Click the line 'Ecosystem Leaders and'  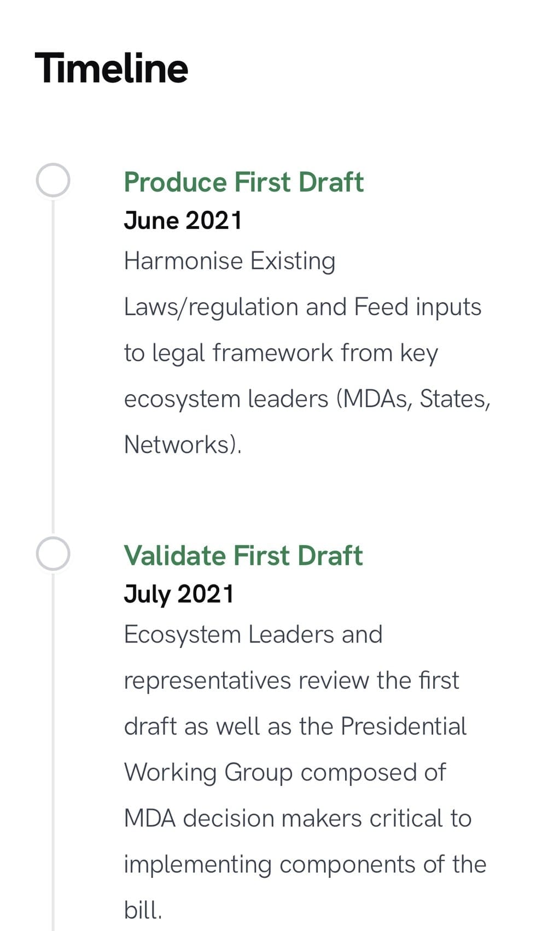tap(253, 635)
